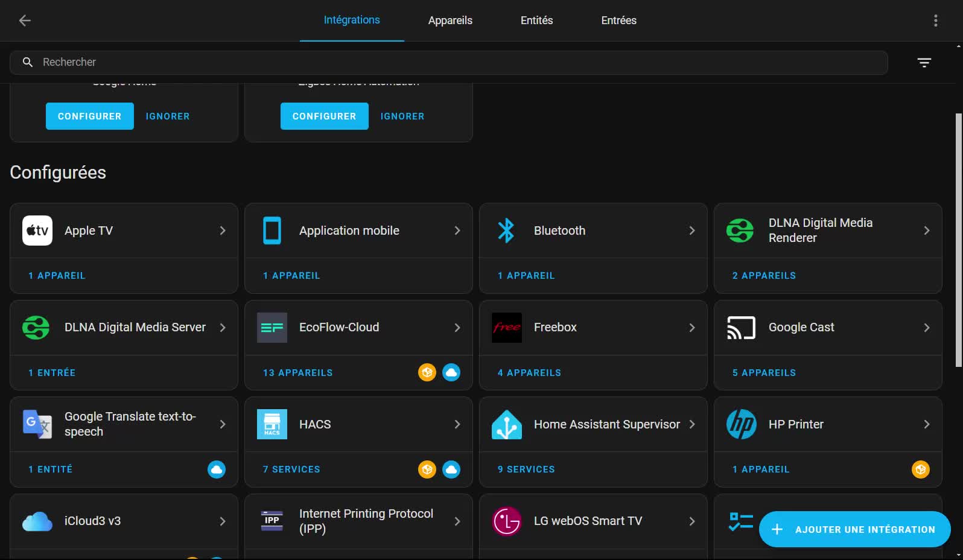Image resolution: width=963 pixels, height=560 pixels.
Task: Click the HACS integration icon
Action: tap(272, 424)
